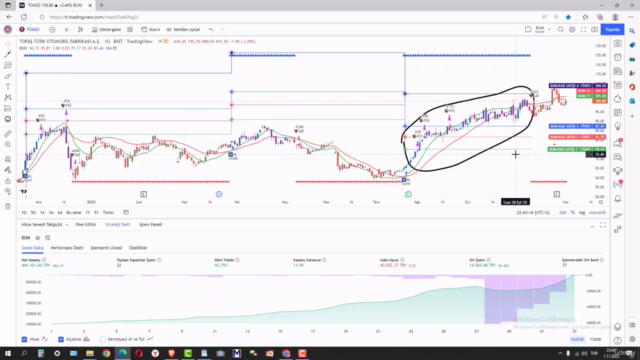Open quick search magnifier in chart toolbar

561,29
